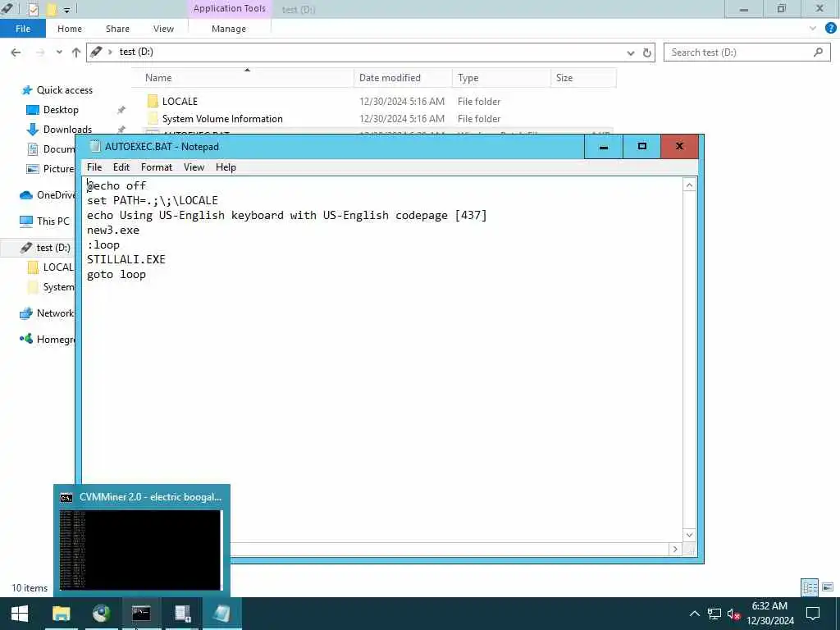Click the Network icon in the sidebar
840x630 pixels.
pos(26,313)
